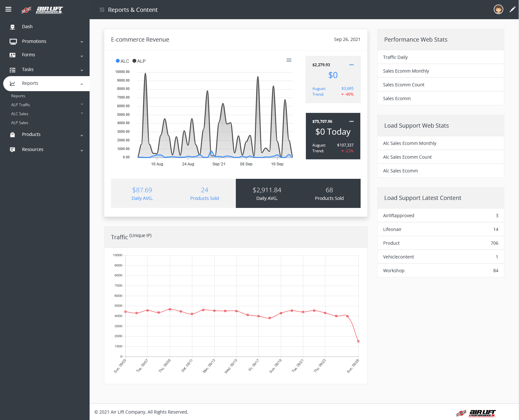Image resolution: width=519 pixels, height=420 pixels.
Task: Click the Products bag icon
Action: coord(12,135)
